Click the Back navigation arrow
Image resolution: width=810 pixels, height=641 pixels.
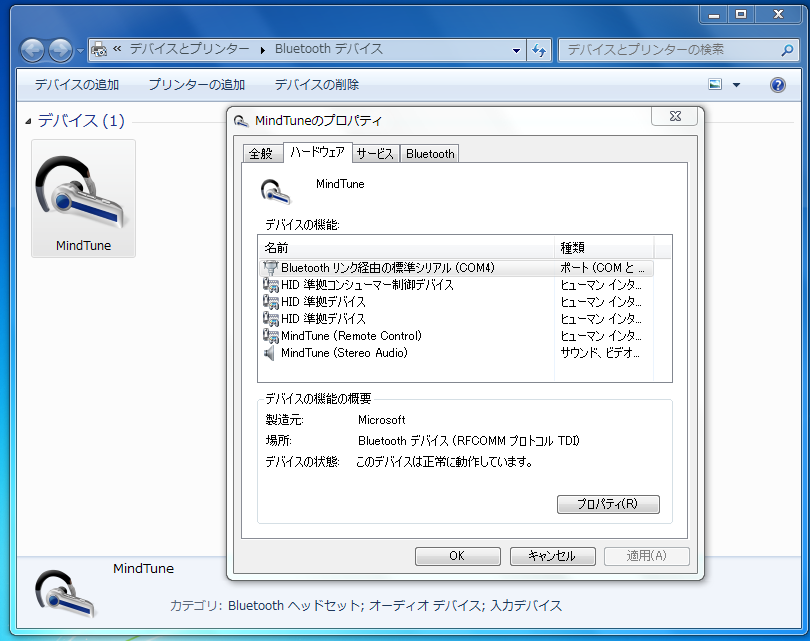pos(33,51)
